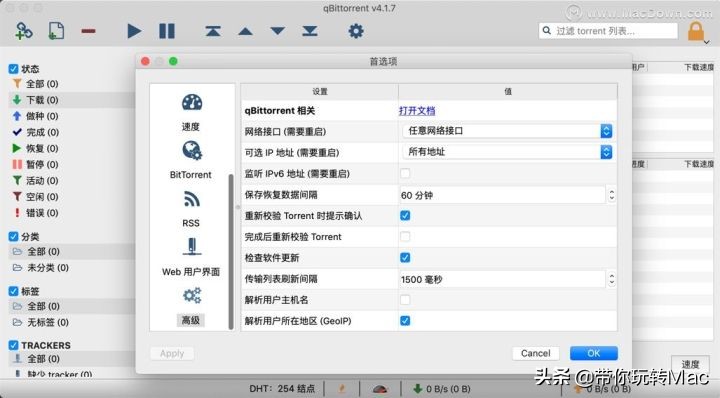Select the 暂停 (0) status filter
The width and height of the screenshot is (720, 398).
(x=42, y=164)
